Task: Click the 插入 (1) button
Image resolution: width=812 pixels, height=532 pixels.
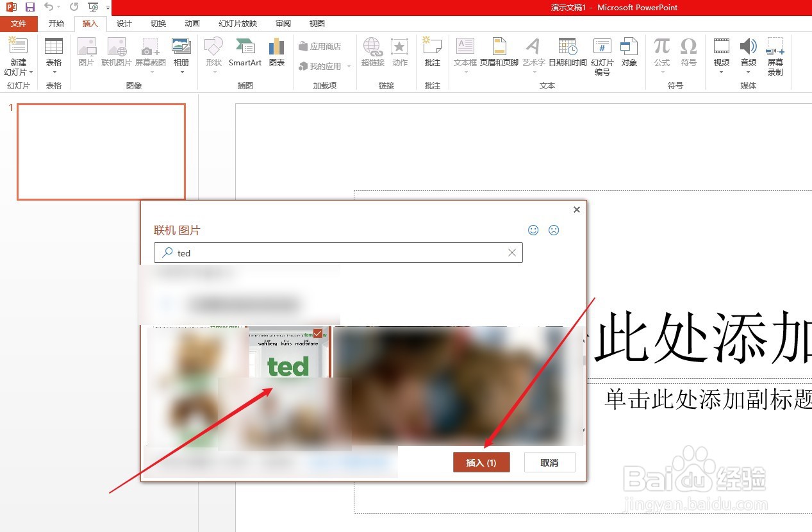Action: pyautogui.click(x=481, y=462)
